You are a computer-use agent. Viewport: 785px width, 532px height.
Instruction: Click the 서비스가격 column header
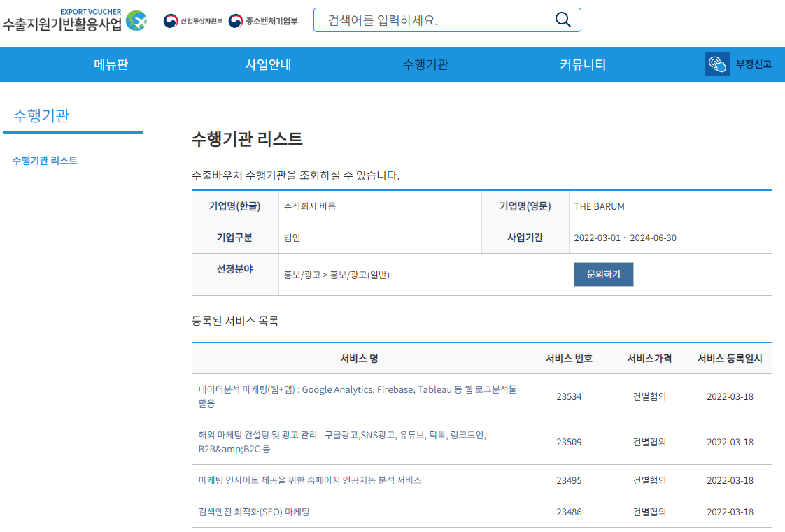[649, 359]
